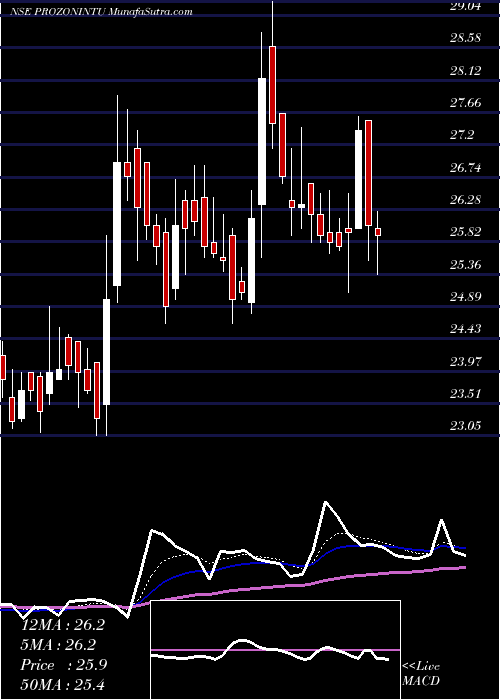Click the 24.89 price axis label
Screen dimensions: 500x700
coord(465,296)
